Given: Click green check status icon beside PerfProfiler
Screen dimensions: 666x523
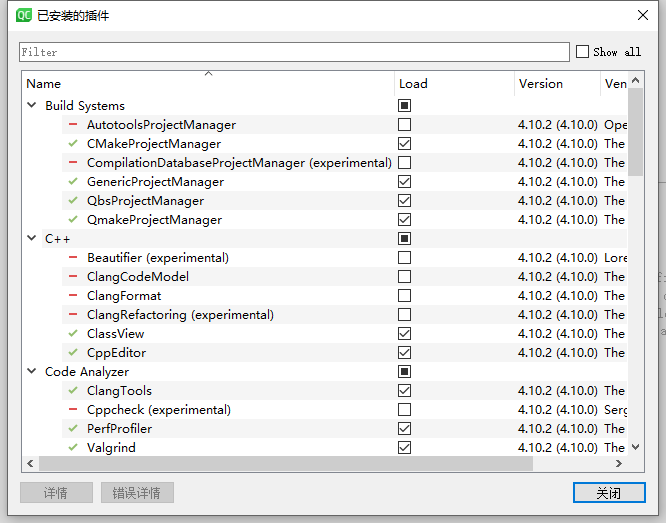Looking at the screenshot, I should (x=73, y=428).
